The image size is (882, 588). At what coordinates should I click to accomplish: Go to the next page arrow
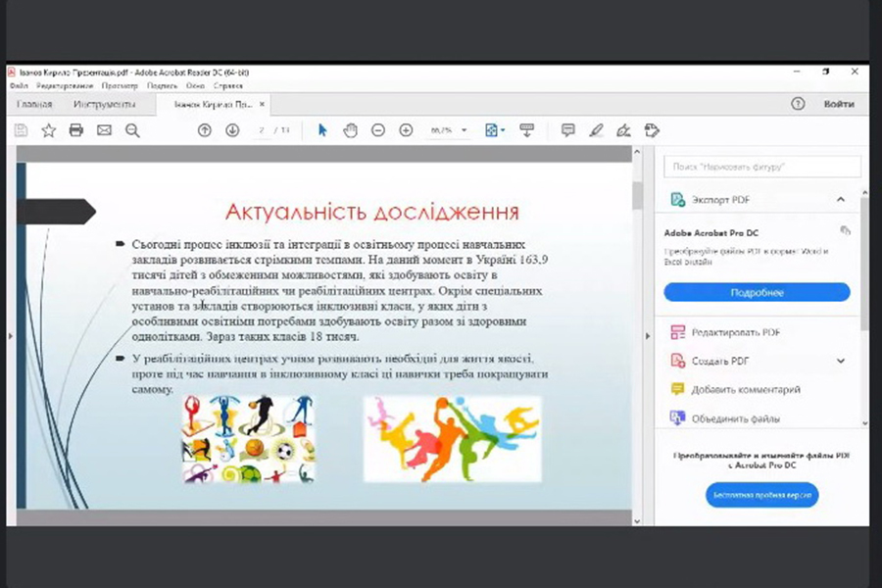[232, 130]
